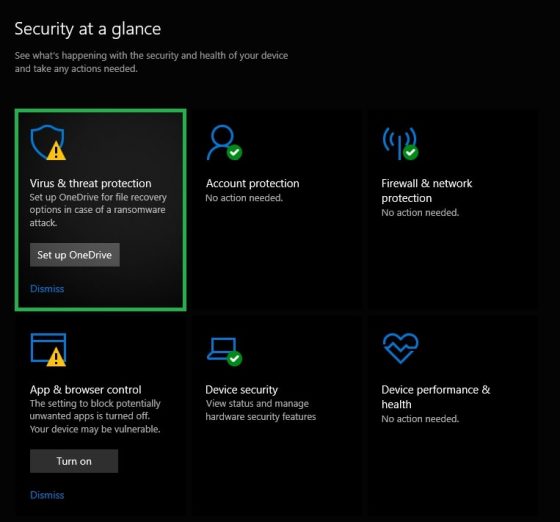Viewport: 560px width, 522px height.
Task: Click the Device security laptop icon
Action: [224, 351]
